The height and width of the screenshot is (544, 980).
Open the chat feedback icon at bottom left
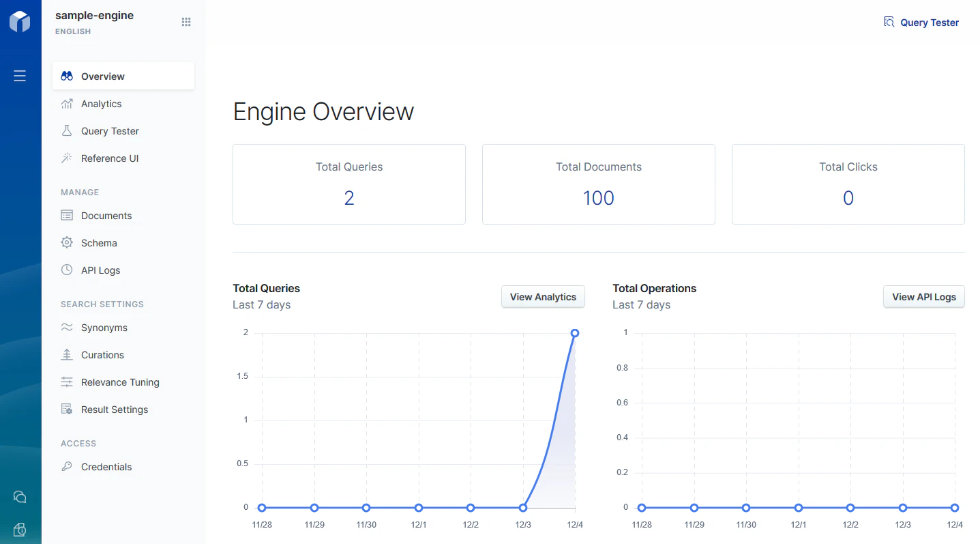coord(20,497)
